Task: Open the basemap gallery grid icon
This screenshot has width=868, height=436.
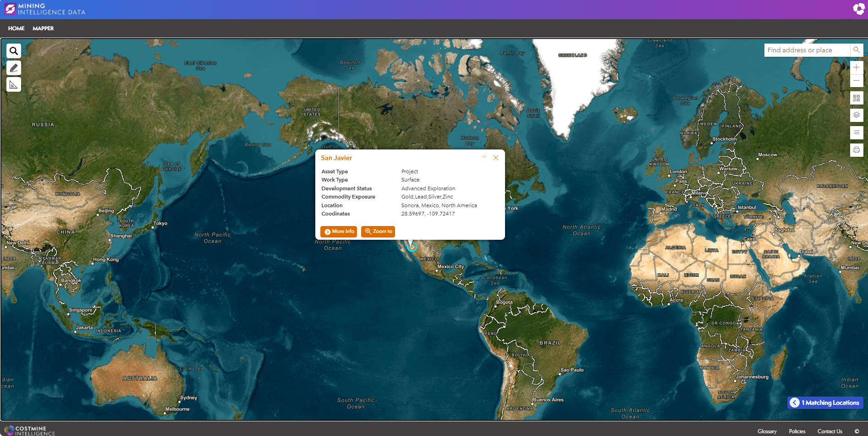Action: pyautogui.click(x=857, y=98)
